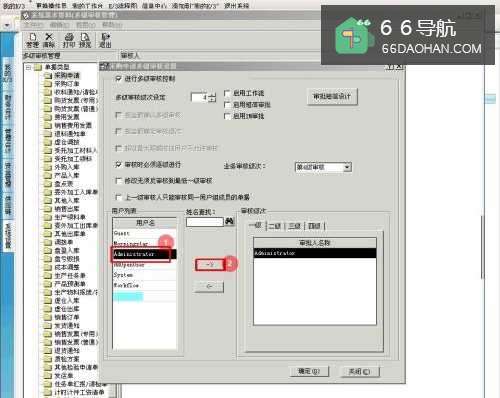
Task: Click the right-arrow add reviewer button
Action: click(210, 264)
